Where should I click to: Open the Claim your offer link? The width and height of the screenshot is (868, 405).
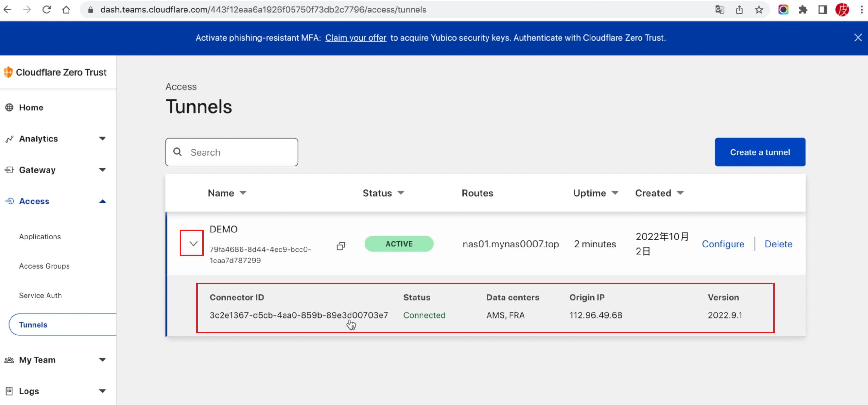pos(356,38)
